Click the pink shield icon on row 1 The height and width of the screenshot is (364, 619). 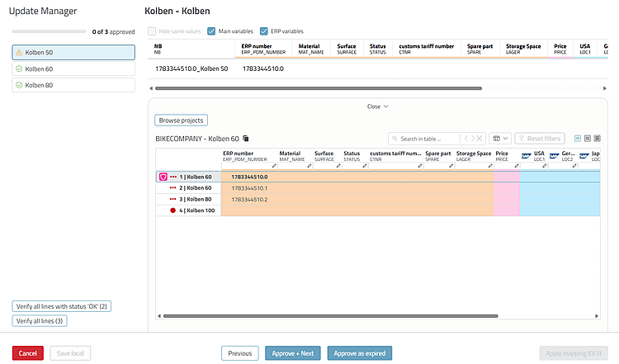click(163, 177)
